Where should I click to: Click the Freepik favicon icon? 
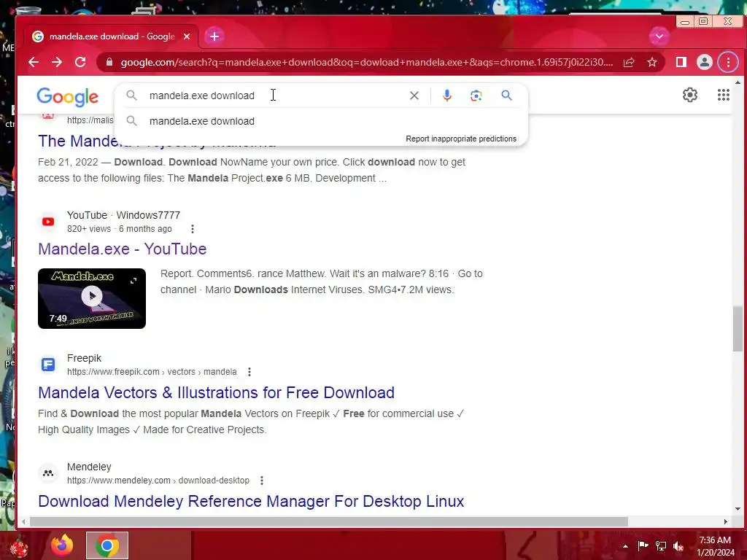(48, 365)
